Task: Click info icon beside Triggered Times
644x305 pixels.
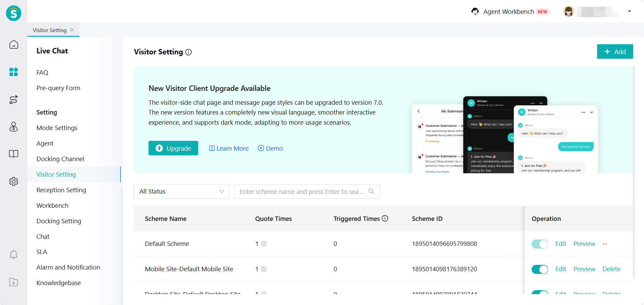Action: click(385, 219)
